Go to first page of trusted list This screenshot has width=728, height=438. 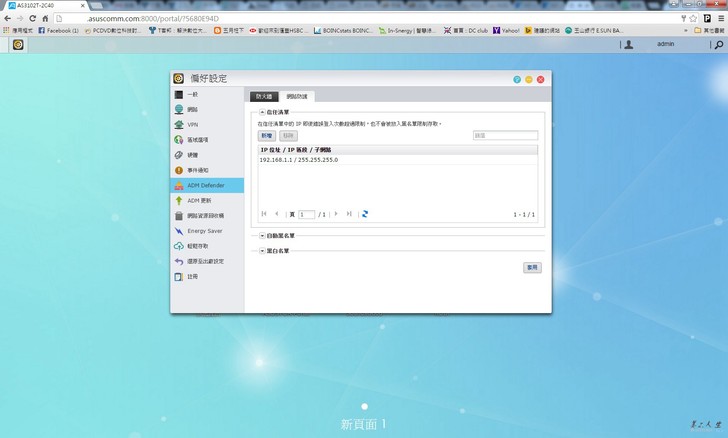[264, 214]
